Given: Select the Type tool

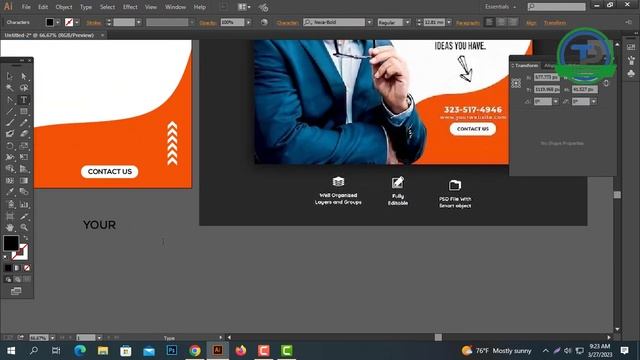Looking at the screenshot, I should tap(24, 100).
